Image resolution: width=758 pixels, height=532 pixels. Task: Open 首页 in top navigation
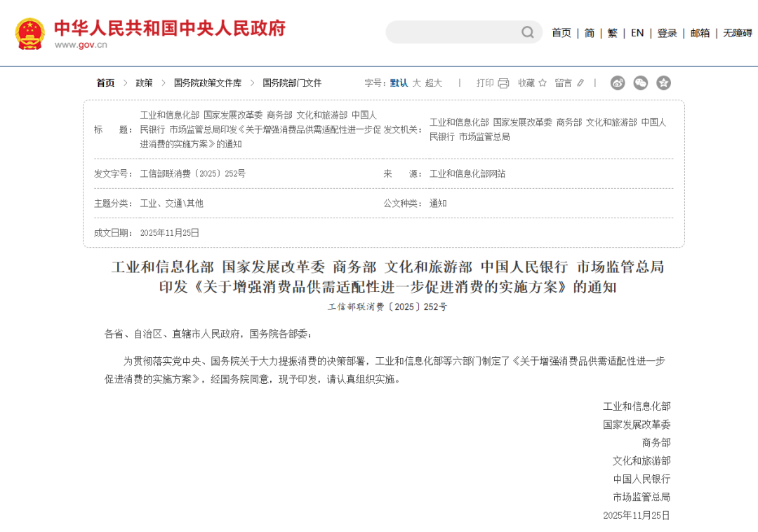point(561,33)
